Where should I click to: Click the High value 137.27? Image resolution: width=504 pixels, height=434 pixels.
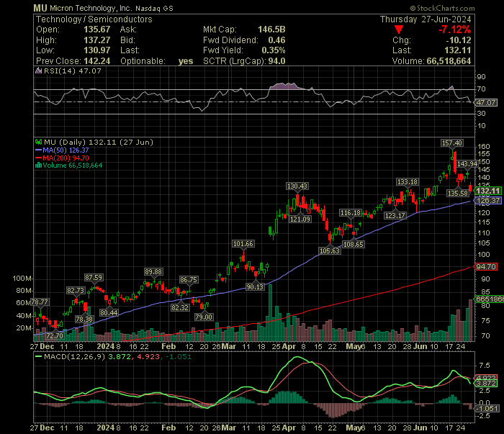[x=96, y=40]
